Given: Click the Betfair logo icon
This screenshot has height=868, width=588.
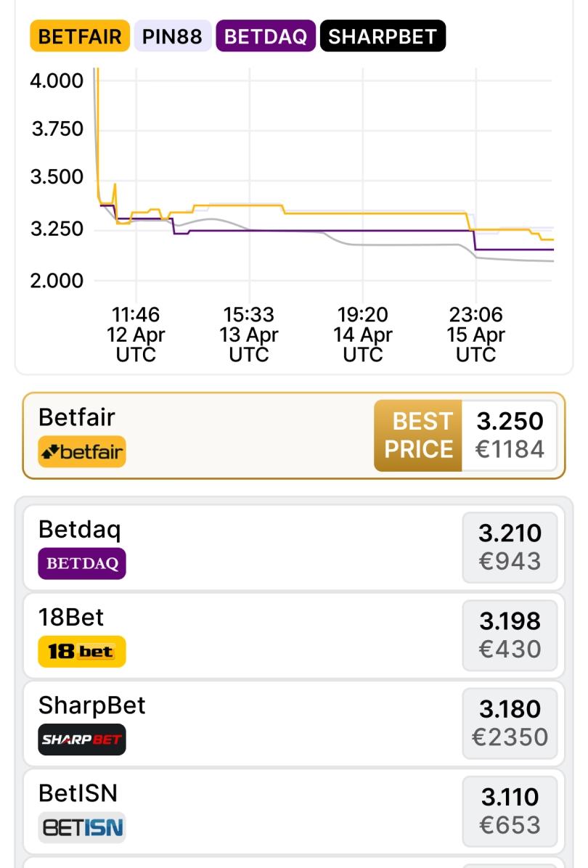Looking at the screenshot, I should point(81,451).
